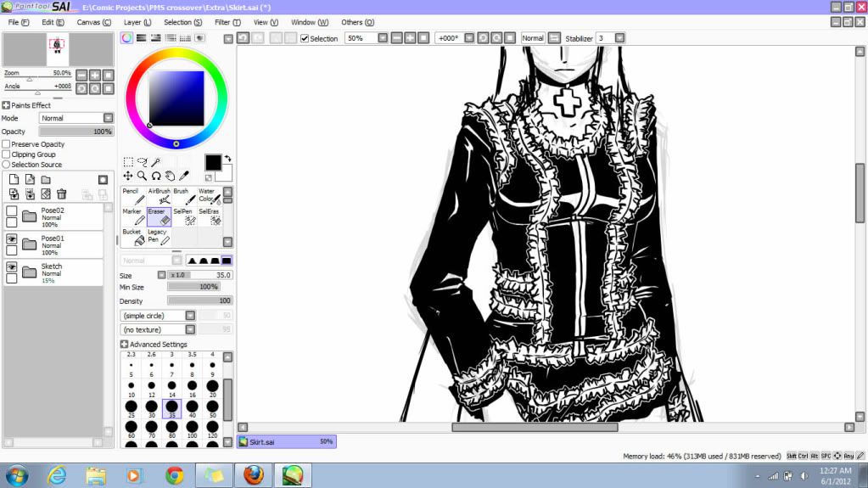
Task: Open the Canvas menu
Action: [x=93, y=22]
